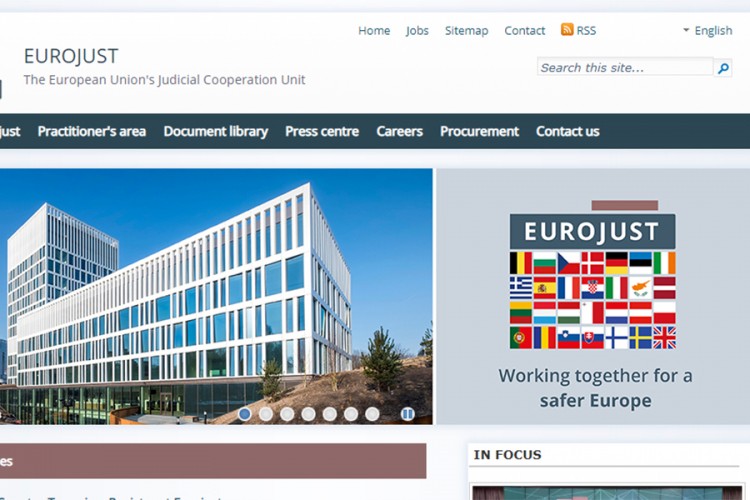Click the Spain flag
This screenshot has height=500, width=750.
545,288
